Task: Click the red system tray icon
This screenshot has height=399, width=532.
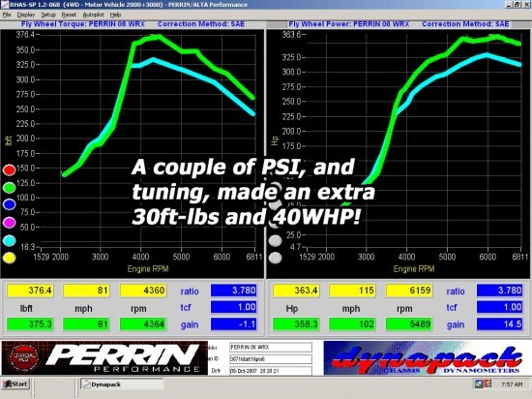Action: 488,384
